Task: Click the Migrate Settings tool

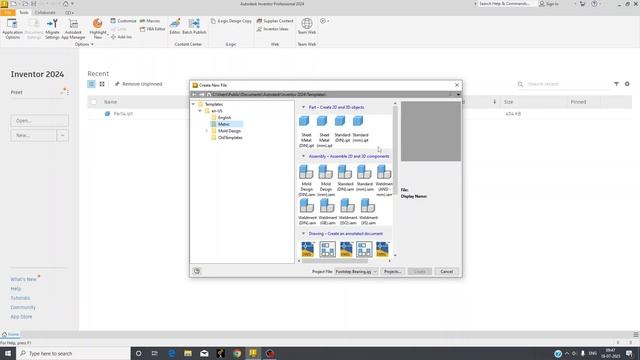Action: coord(52,29)
